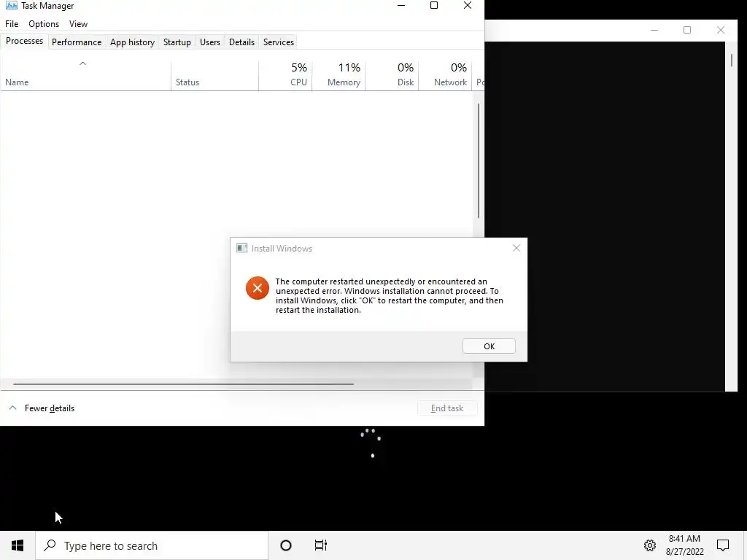Open the settings gear in system tray
The height and width of the screenshot is (560, 747).
[650, 545]
